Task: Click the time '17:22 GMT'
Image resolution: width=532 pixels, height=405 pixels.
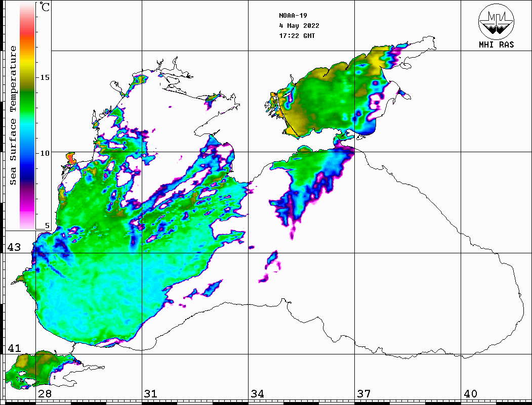Action: [297, 35]
